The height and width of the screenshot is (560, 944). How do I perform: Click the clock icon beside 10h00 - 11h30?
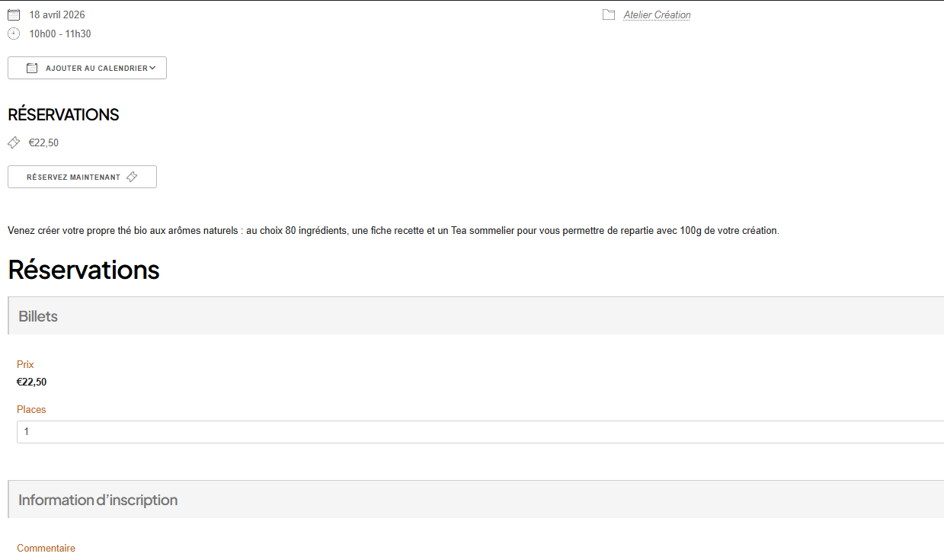tap(14, 34)
